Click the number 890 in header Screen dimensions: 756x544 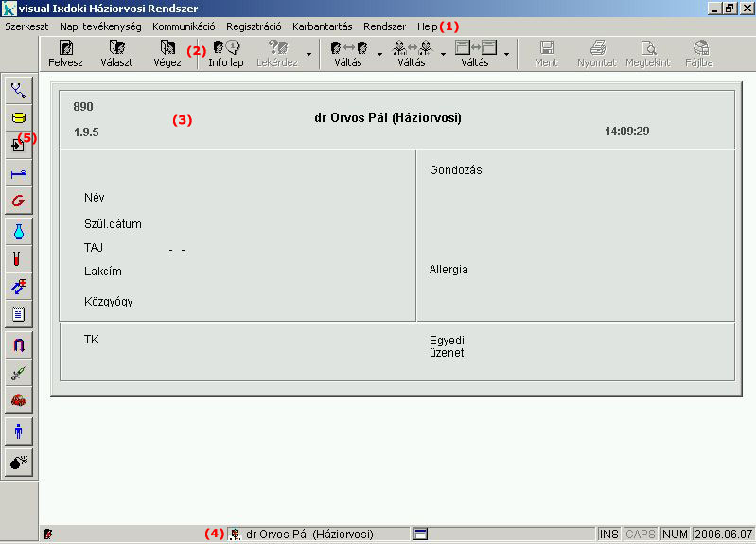(x=83, y=107)
